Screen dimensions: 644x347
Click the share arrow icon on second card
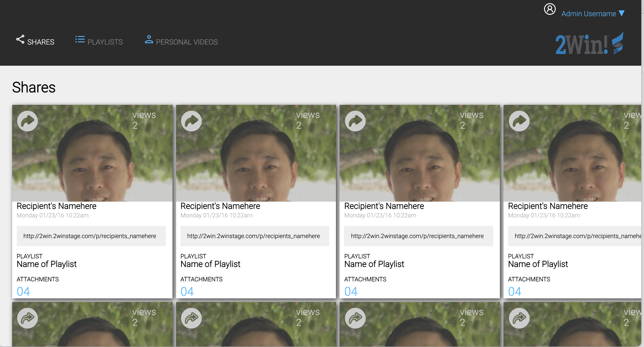click(191, 121)
